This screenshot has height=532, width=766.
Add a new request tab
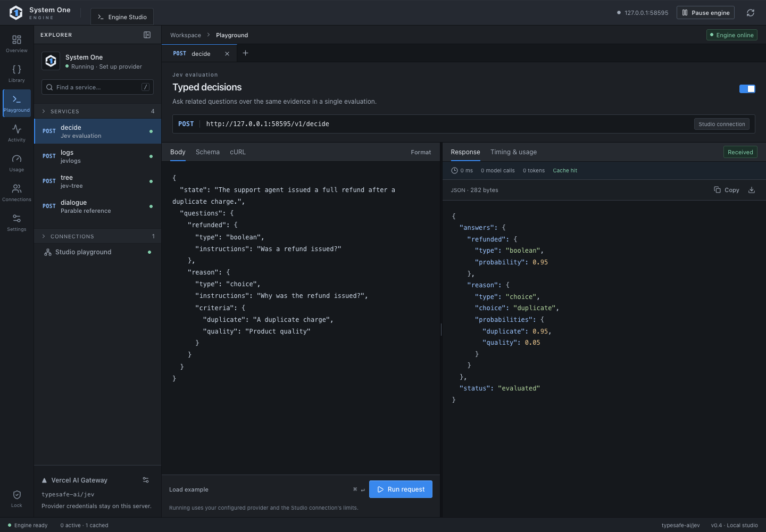click(x=245, y=53)
